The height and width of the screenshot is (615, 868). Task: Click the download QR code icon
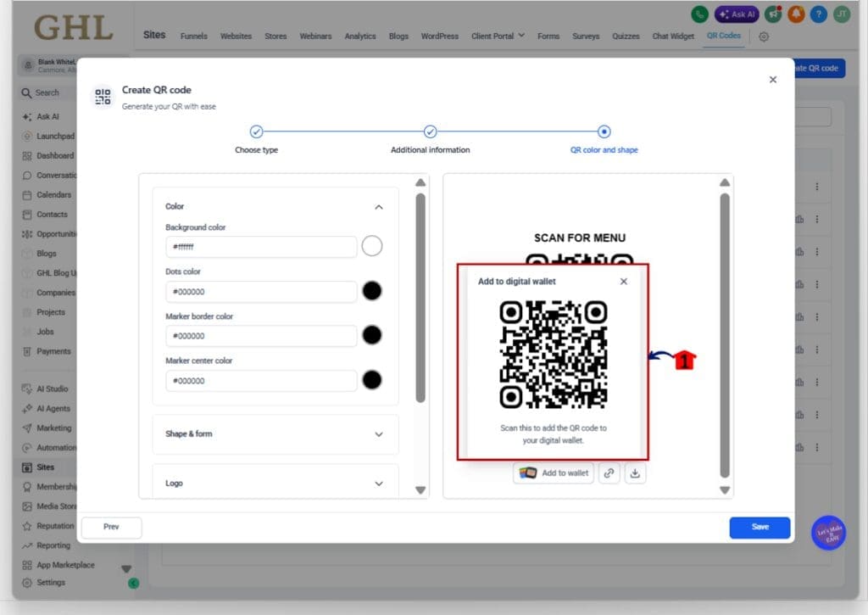pos(635,473)
